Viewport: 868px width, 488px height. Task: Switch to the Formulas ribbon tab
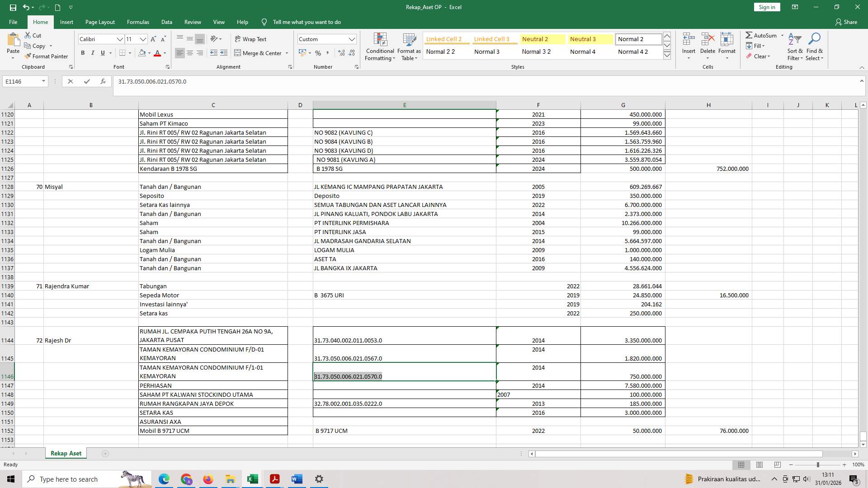[138, 22]
